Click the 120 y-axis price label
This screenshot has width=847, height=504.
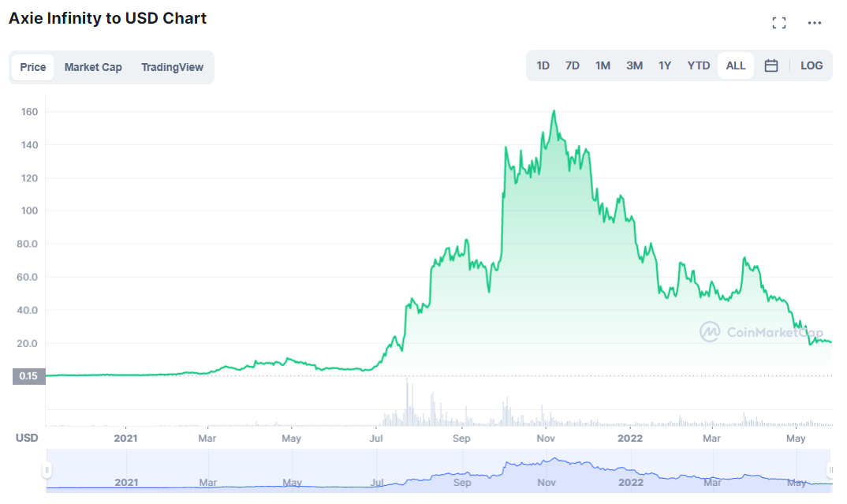[30, 177]
